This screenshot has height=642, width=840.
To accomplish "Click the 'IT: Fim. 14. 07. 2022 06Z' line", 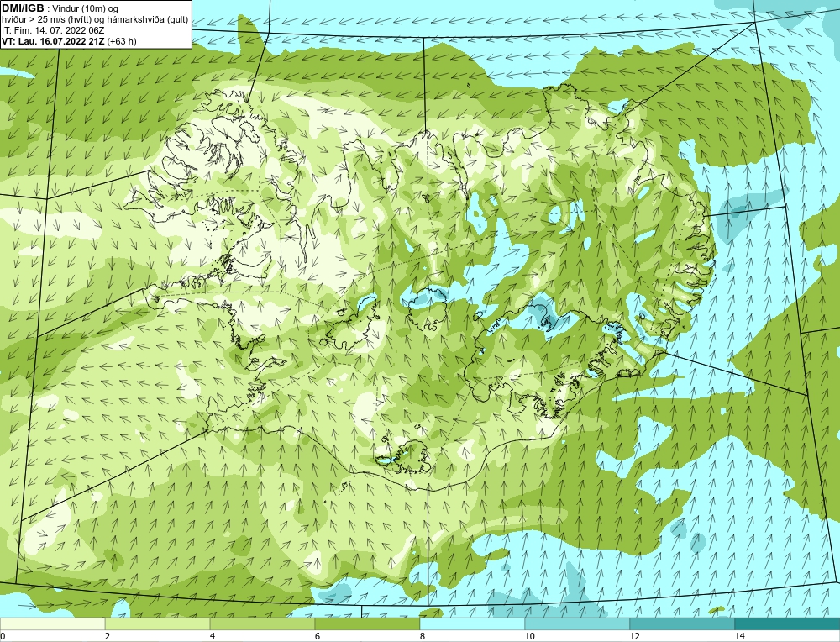I will click(x=53, y=30).
